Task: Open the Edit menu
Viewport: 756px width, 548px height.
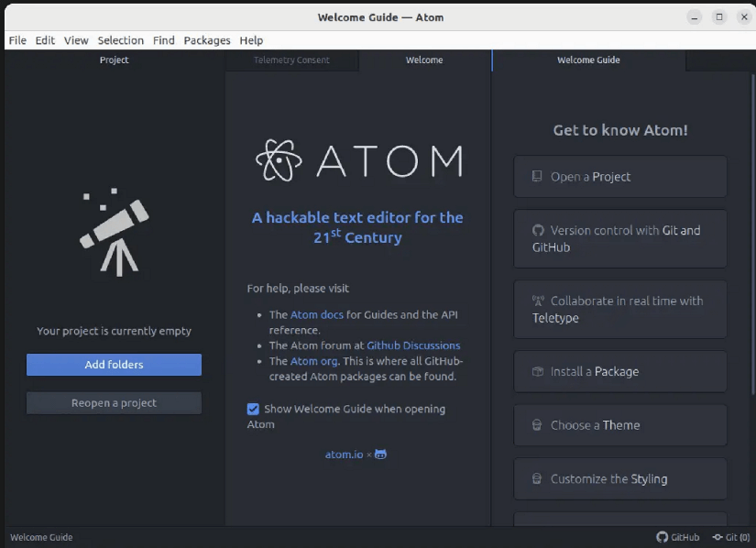Action: tap(45, 40)
